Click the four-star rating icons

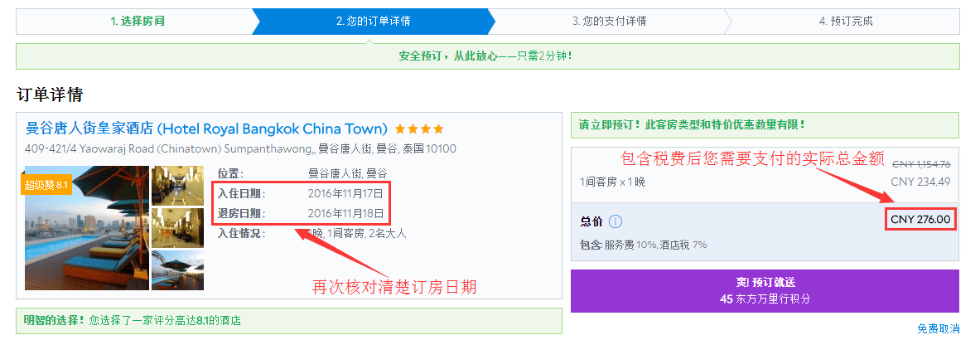coord(419,129)
